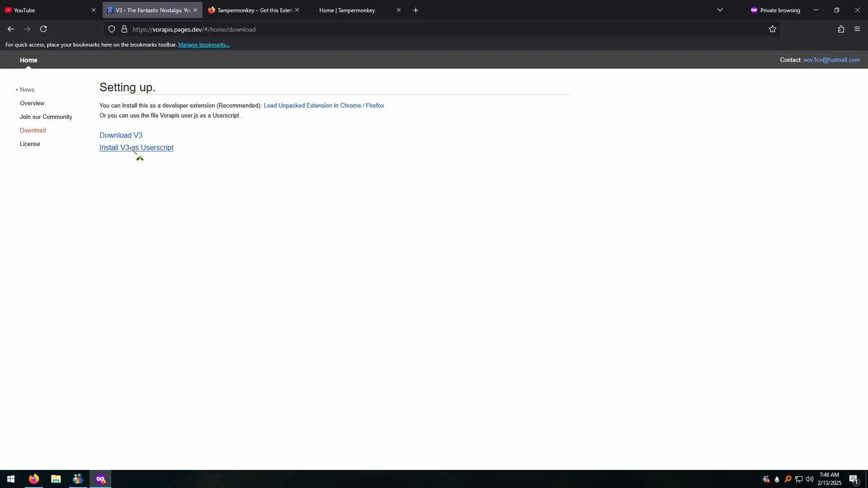Open the File Explorer taskbar icon
868x488 pixels.
(x=56, y=479)
